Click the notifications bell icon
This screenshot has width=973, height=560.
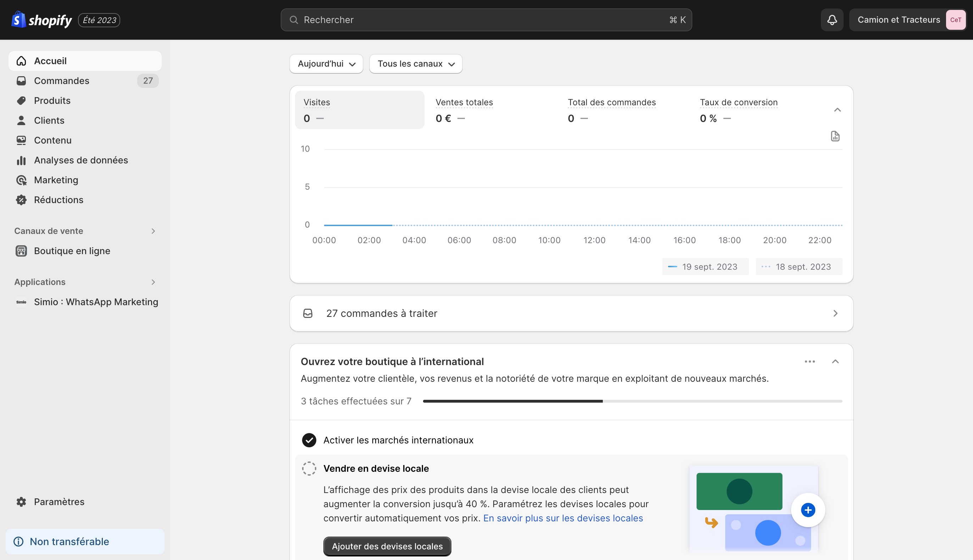(x=832, y=20)
